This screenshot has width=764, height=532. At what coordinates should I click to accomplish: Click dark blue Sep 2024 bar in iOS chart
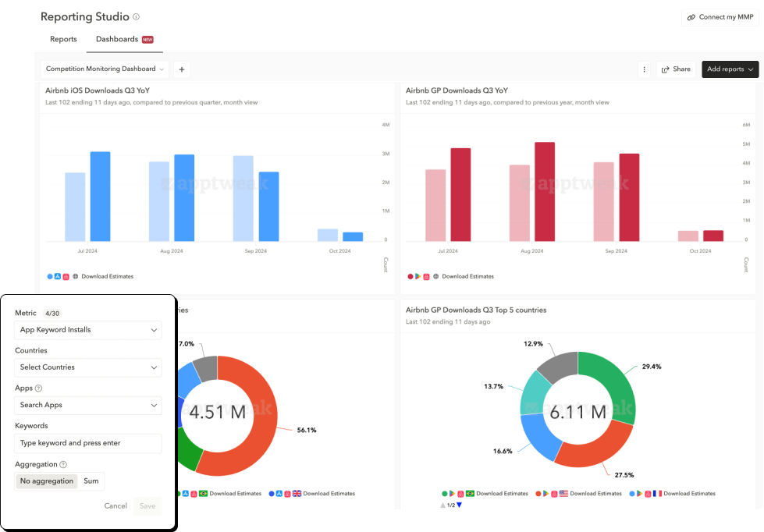(269, 207)
